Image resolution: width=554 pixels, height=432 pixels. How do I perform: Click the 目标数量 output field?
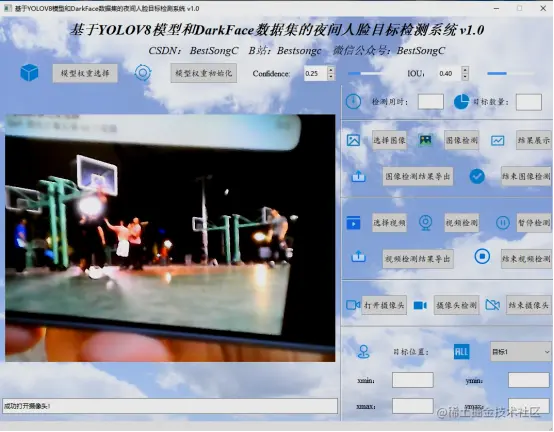pyautogui.click(x=529, y=102)
